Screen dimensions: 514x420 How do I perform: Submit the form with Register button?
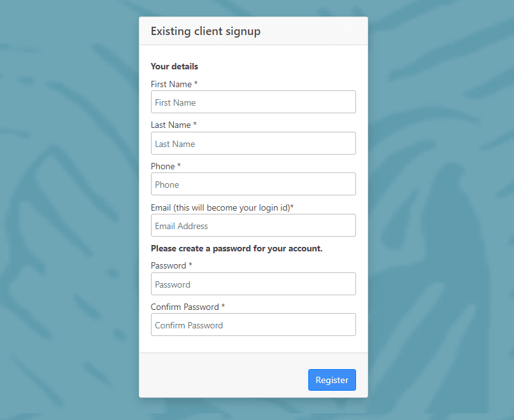pos(332,380)
